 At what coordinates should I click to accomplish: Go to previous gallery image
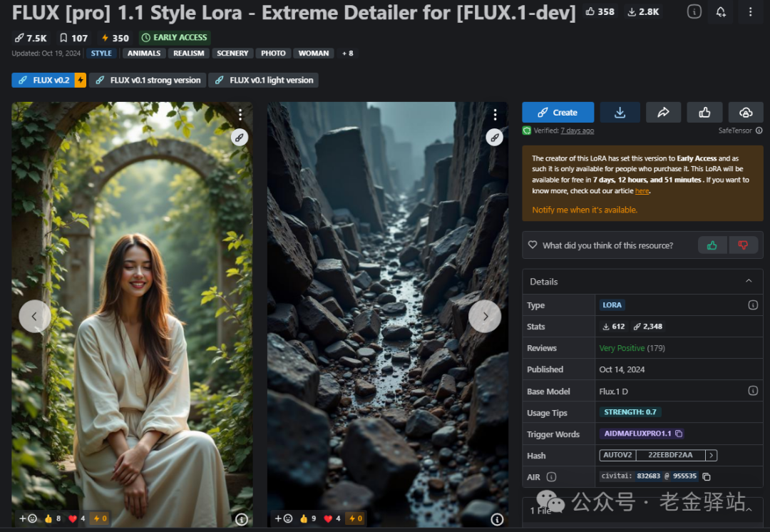coord(34,317)
